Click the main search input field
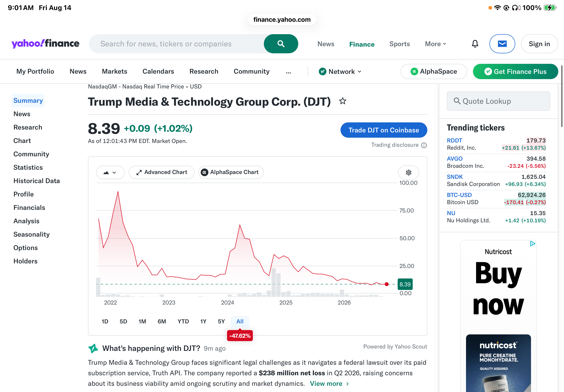 pos(177,44)
